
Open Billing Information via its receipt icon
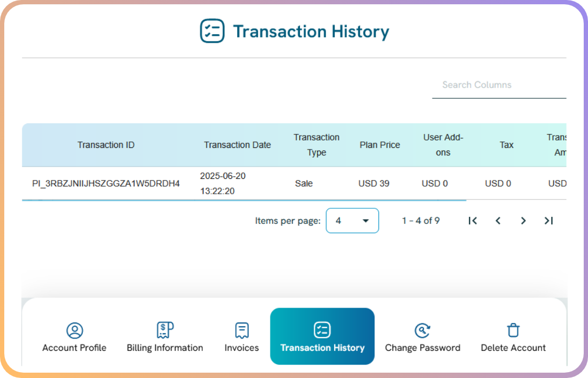(165, 330)
